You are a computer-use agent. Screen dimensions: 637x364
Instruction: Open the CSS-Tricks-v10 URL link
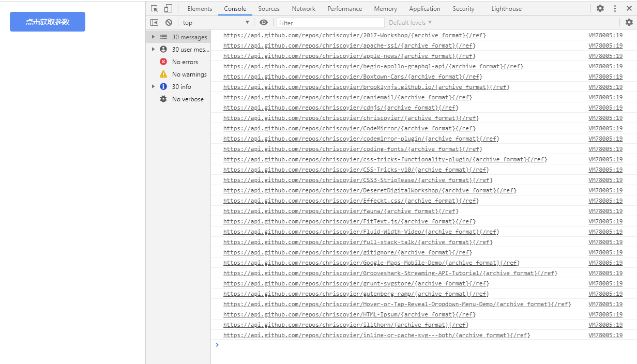click(x=356, y=170)
